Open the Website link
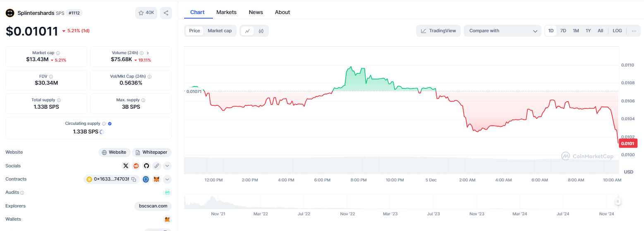 click(x=115, y=152)
